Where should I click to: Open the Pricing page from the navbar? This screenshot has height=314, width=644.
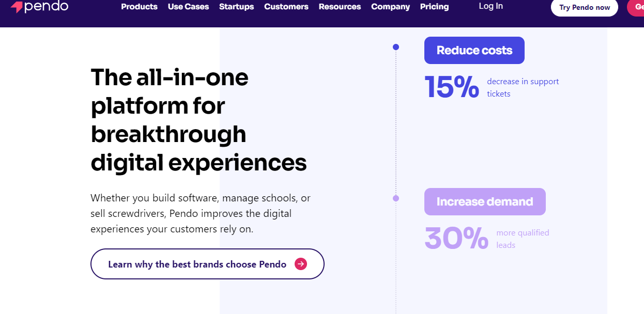[x=434, y=7]
